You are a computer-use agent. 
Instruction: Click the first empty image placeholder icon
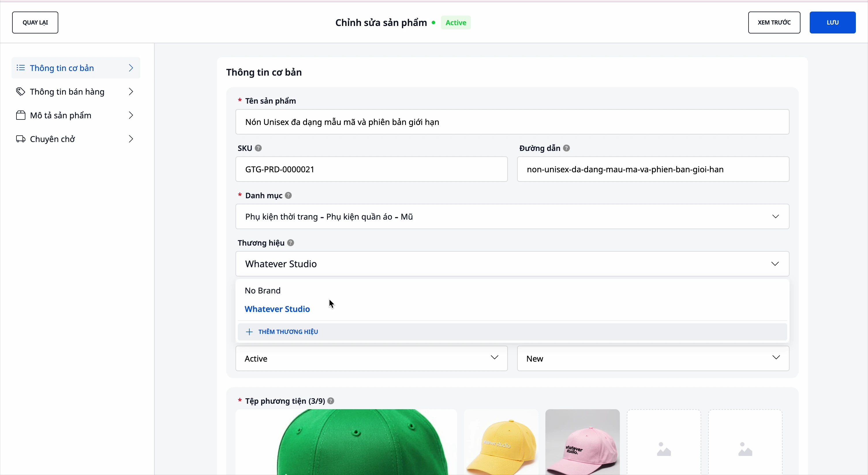tap(664, 449)
